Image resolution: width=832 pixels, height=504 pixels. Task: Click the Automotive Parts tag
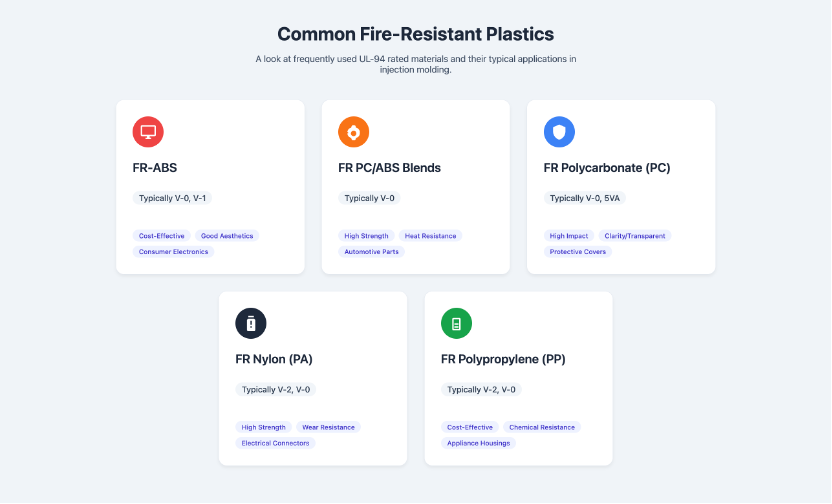371,251
